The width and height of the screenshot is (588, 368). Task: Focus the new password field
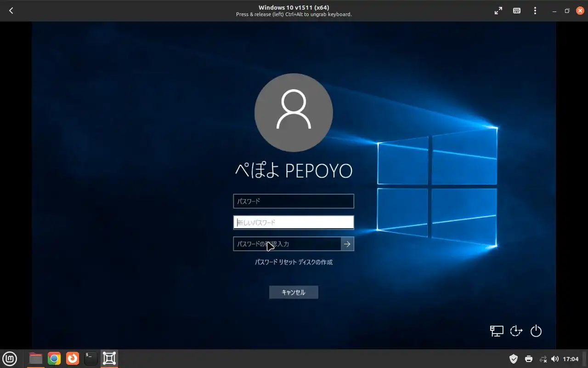pos(294,223)
